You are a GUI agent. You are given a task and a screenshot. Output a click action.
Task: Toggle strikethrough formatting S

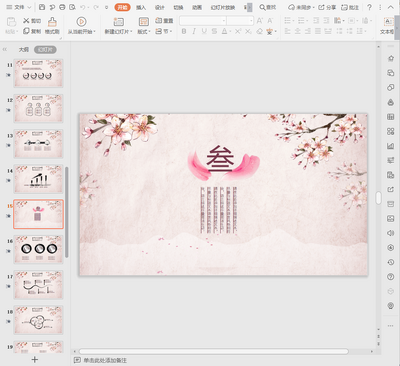(x=214, y=31)
